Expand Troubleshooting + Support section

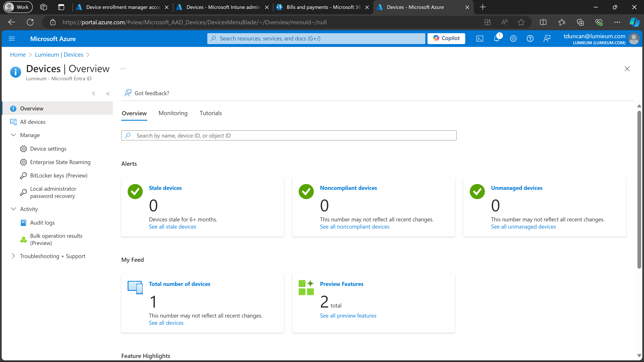[x=13, y=256]
